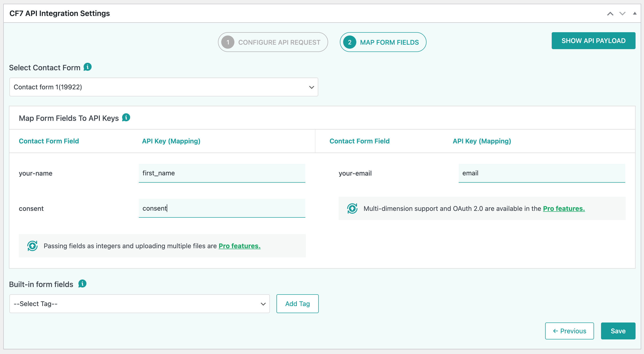Image resolution: width=644 pixels, height=354 pixels.
Task: Move settings panel up with arrow
Action: click(x=610, y=13)
